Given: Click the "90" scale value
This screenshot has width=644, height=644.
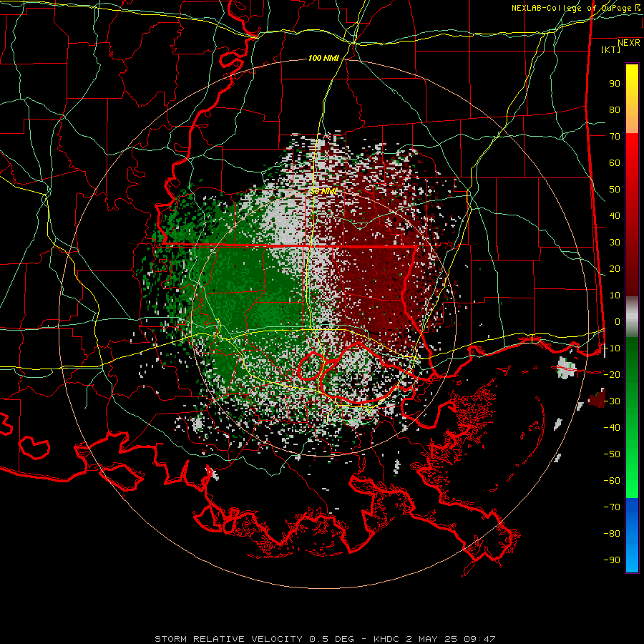Looking at the screenshot, I should (615, 84).
